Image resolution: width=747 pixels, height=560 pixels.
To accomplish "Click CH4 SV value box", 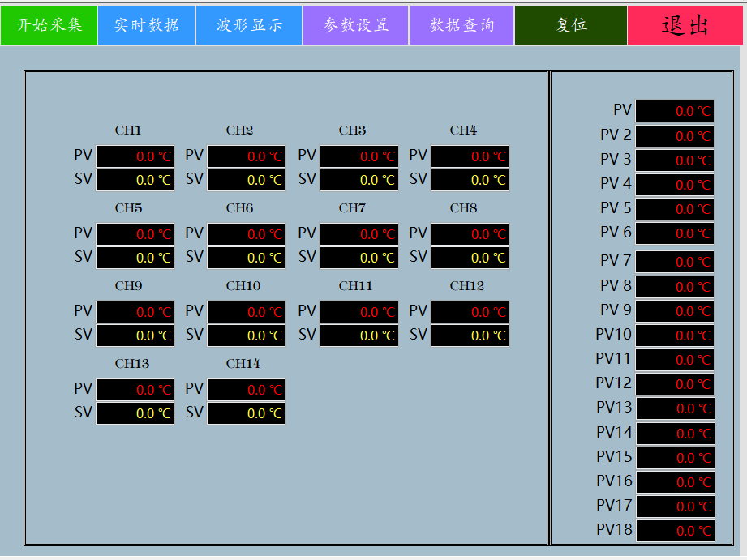I will pyautogui.click(x=470, y=180).
